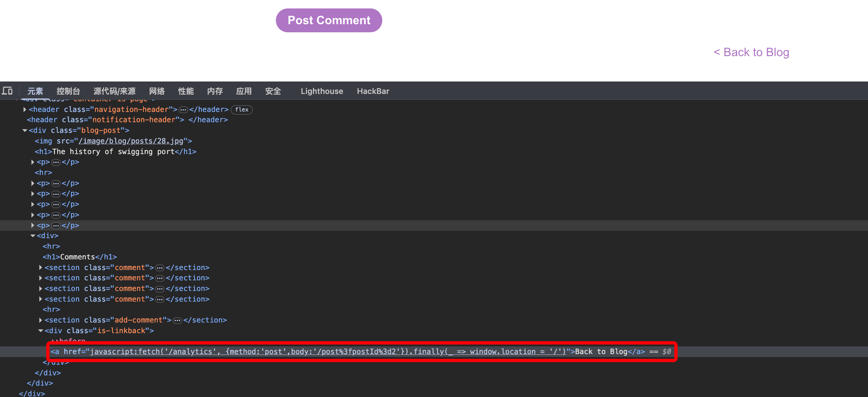Open the 控制台 tab
868x397 pixels.
coord(68,91)
